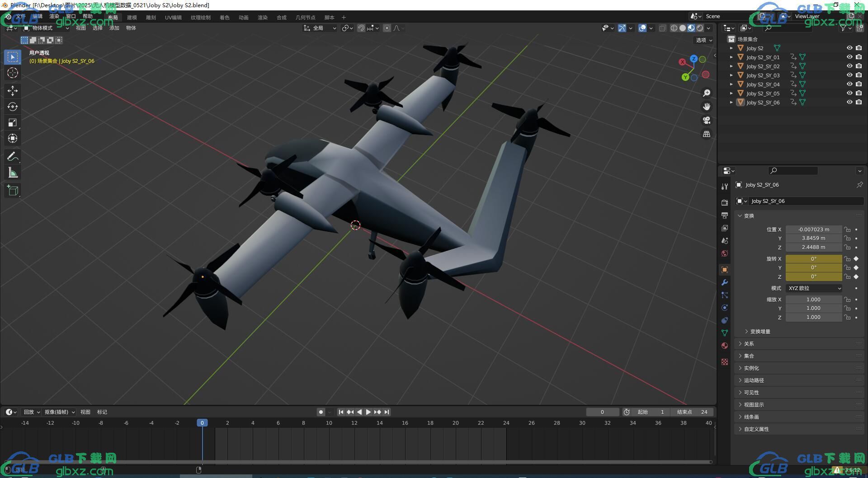Hide Joby S2_SY_03 in viewport
Viewport: 868px width, 478px height.
pyautogui.click(x=849, y=75)
